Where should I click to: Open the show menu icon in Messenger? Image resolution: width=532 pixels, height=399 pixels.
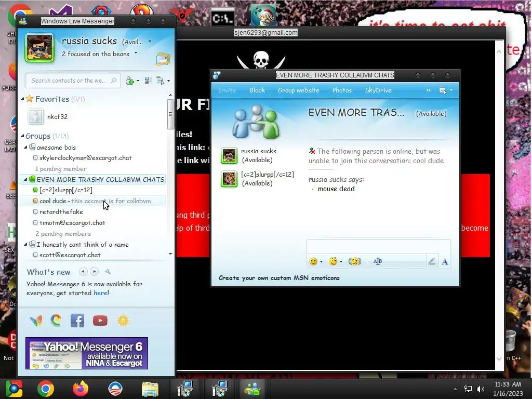click(160, 81)
